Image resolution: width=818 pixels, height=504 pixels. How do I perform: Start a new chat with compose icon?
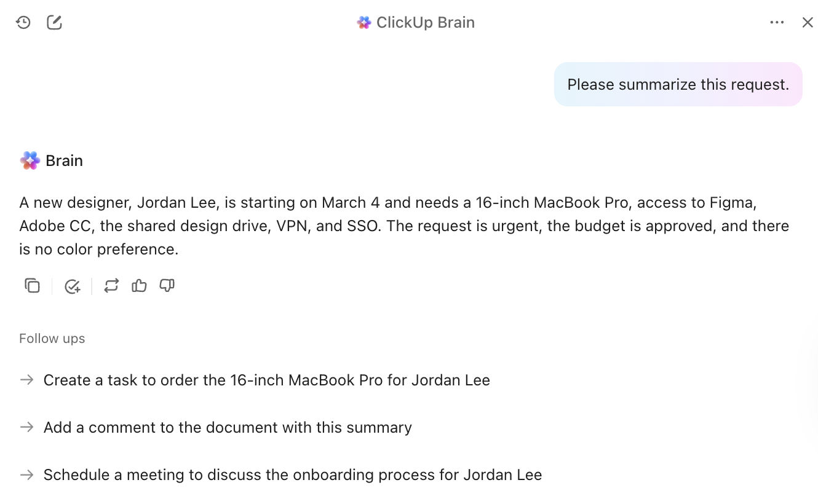pos(54,22)
